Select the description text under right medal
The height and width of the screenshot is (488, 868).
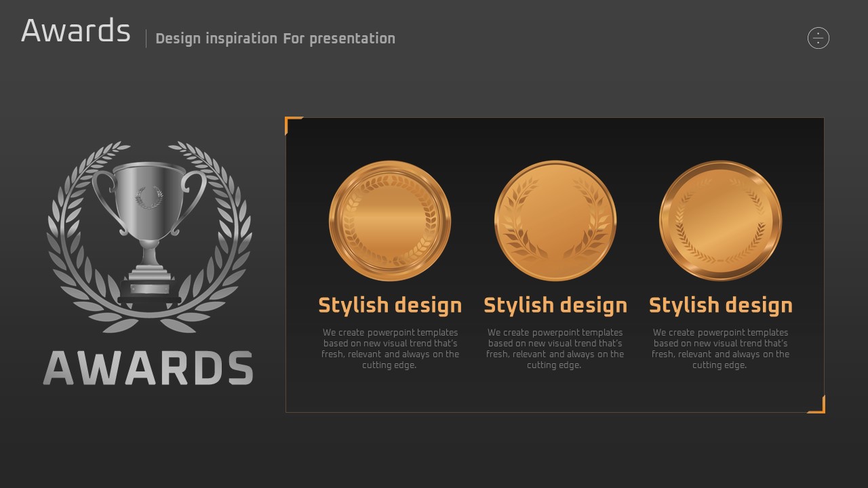[720, 349]
